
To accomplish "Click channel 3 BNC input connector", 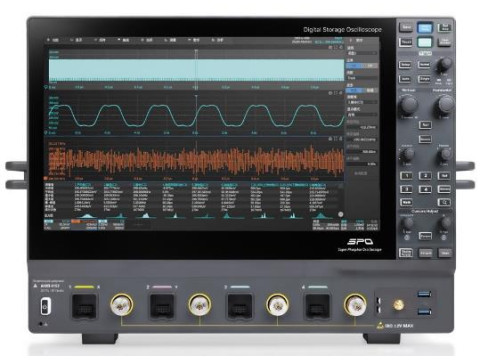I will point(277,305).
